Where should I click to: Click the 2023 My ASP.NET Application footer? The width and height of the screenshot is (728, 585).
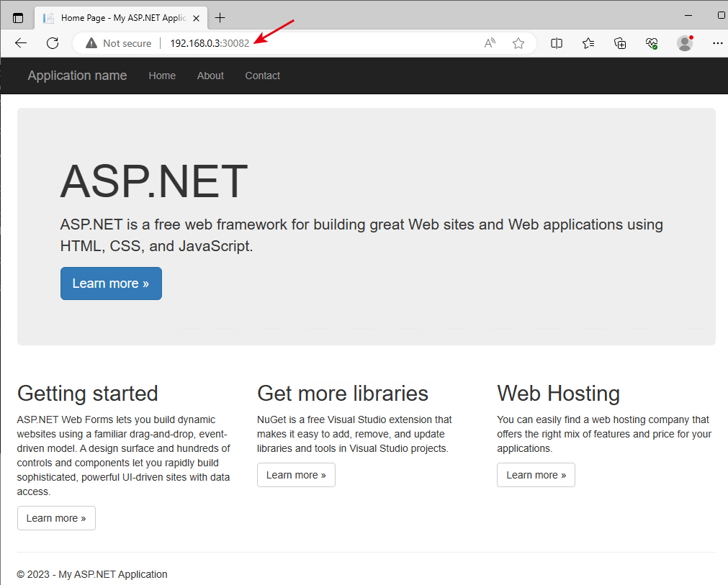(x=92, y=574)
